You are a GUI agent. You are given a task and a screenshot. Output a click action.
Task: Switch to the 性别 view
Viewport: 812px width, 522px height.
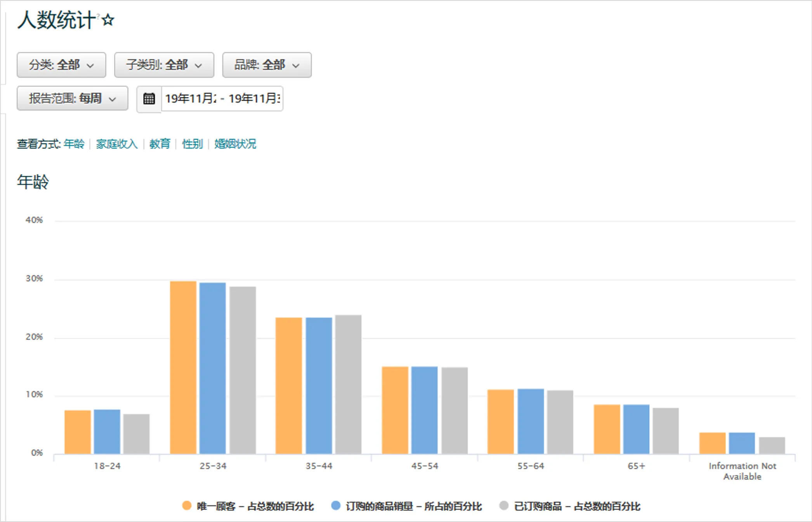(x=191, y=144)
